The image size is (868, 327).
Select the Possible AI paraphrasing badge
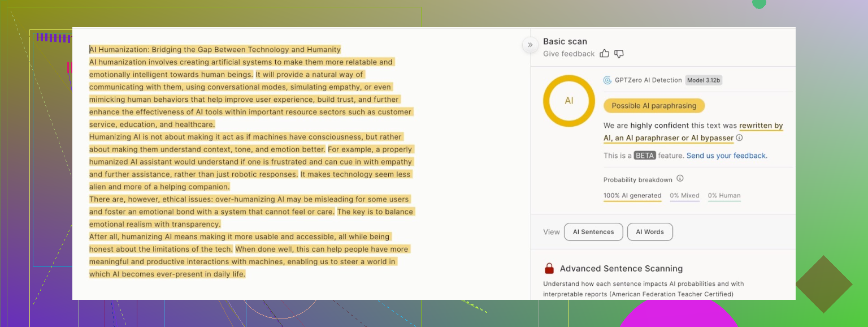pos(654,106)
